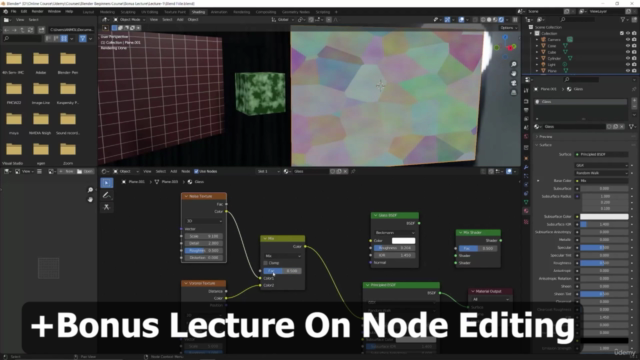
Task: Hide the Cone object in outliner
Action: [628, 46]
